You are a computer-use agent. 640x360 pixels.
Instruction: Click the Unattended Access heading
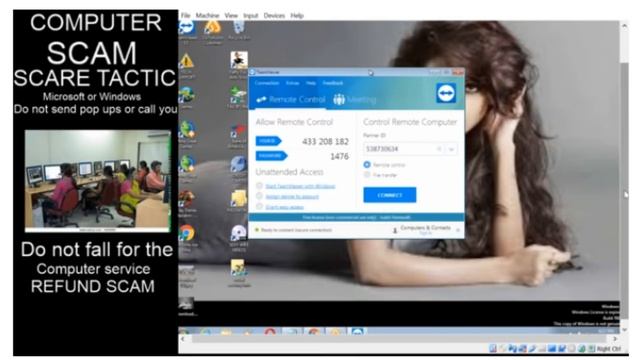[x=289, y=172]
